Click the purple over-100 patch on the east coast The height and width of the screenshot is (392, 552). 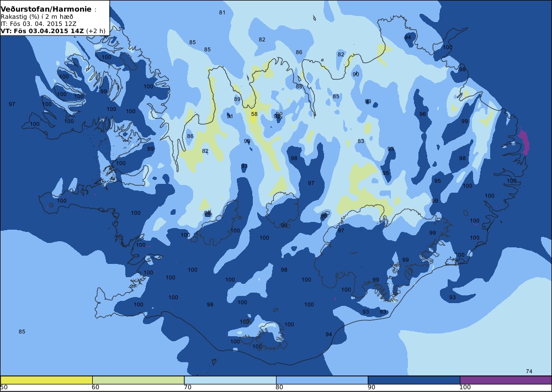point(524,141)
